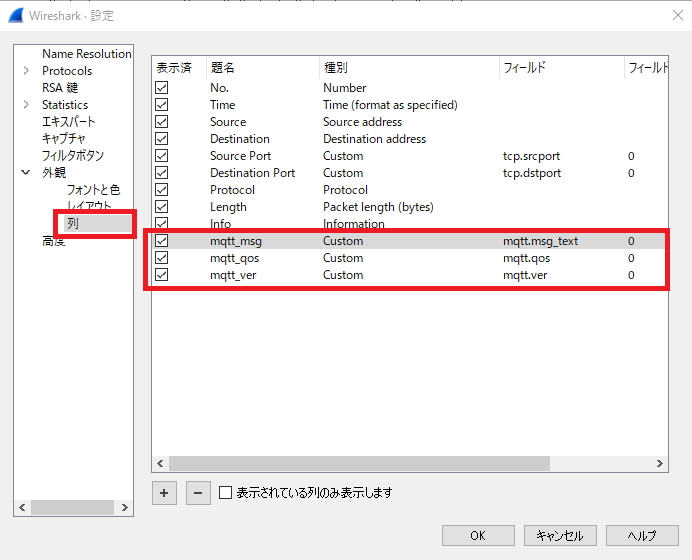Select the Source Port title cell
The image size is (692, 560).
point(241,156)
